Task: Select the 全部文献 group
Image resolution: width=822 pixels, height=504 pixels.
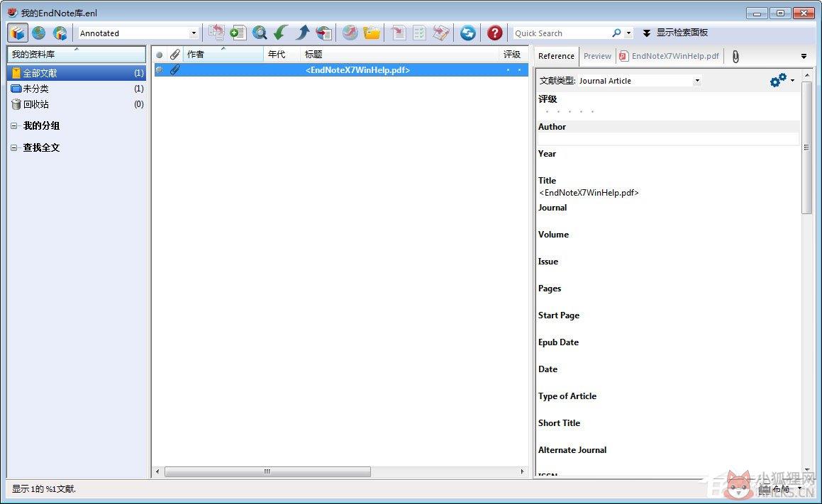Action: tap(77, 73)
